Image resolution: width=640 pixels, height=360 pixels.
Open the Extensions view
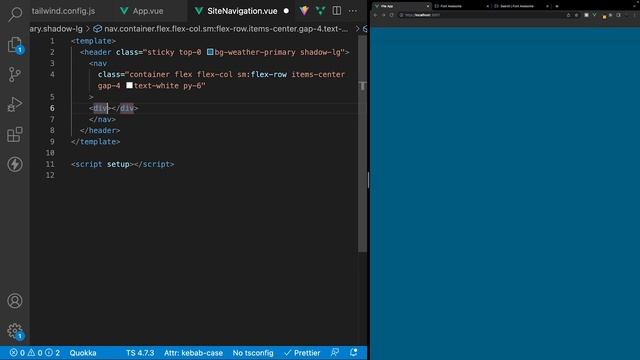pos(15,134)
